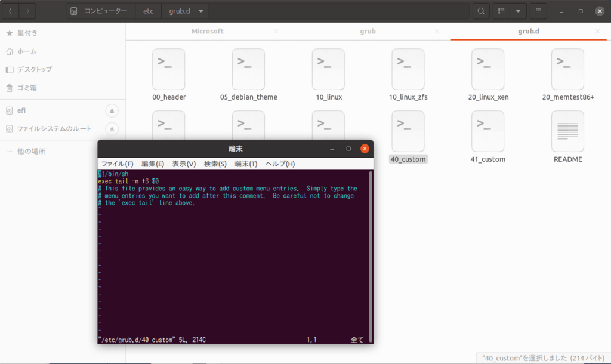
Task: Open view options dropdown arrow
Action: coord(519,11)
